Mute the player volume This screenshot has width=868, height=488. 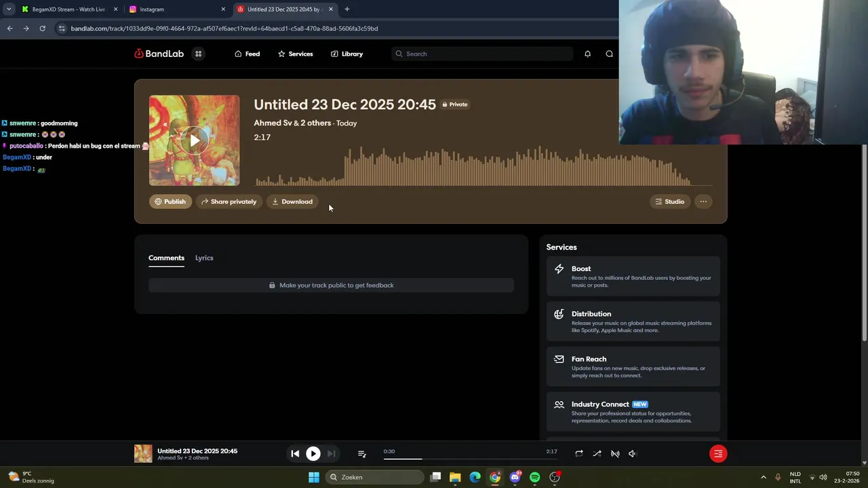632,453
